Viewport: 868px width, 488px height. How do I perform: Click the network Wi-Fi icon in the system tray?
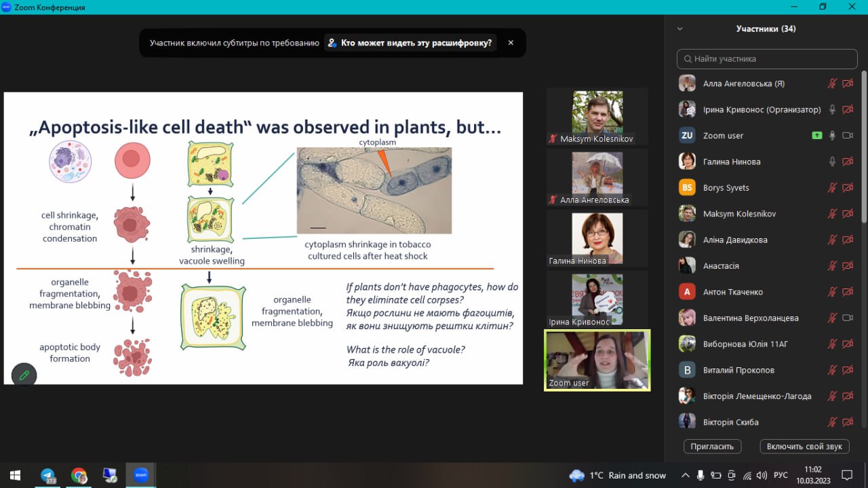pos(747,475)
